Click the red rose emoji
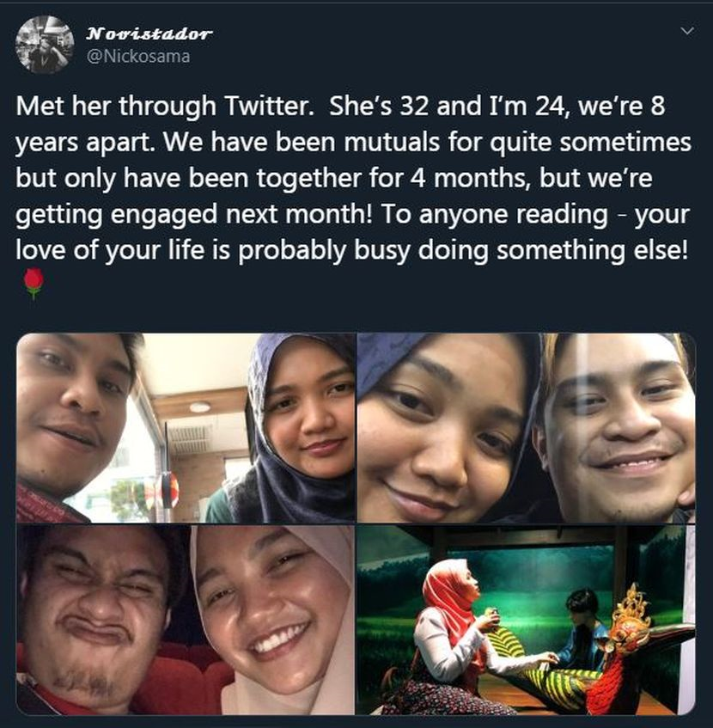 34,283
